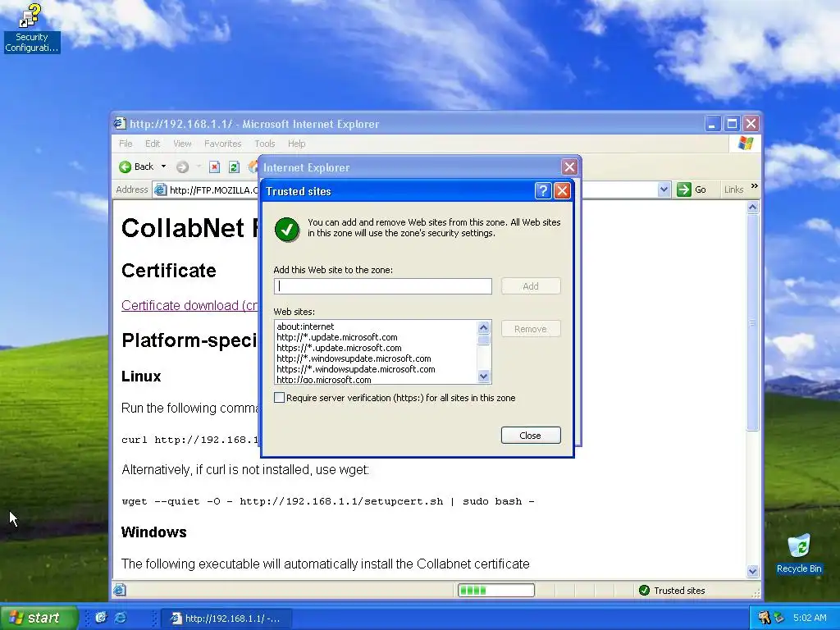Viewport: 840px width, 630px height.
Task: Click the safely remove hardware tray icon
Action: coord(779,618)
